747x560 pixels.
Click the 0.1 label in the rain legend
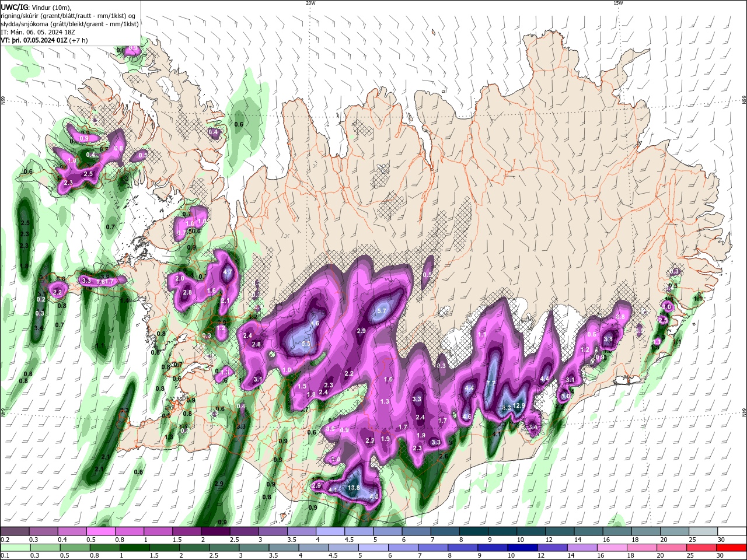pos(5,556)
